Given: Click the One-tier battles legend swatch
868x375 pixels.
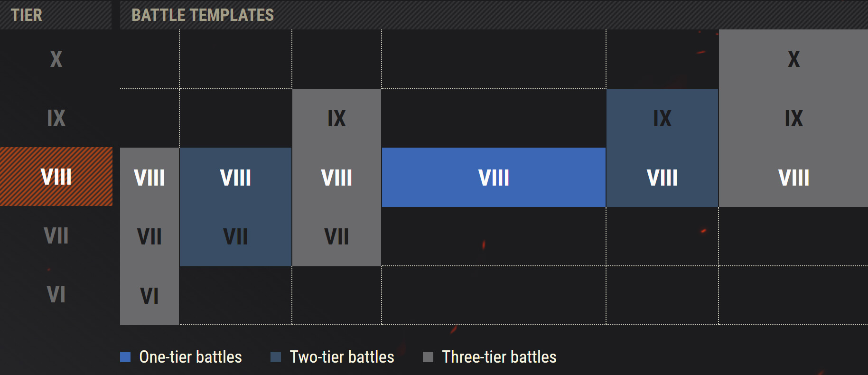Looking at the screenshot, I should pos(125,357).
